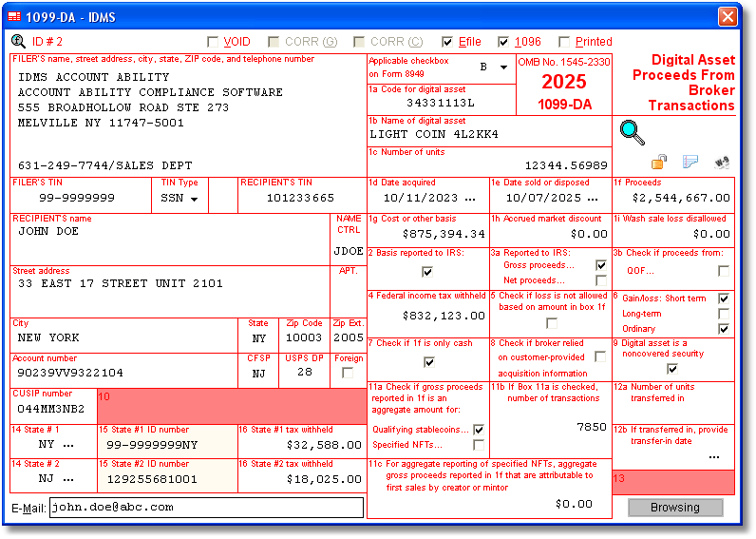Uncheck Short term gain/loss in box 6
This screenshot has height=539, width=756.
(x=723, y=298)
